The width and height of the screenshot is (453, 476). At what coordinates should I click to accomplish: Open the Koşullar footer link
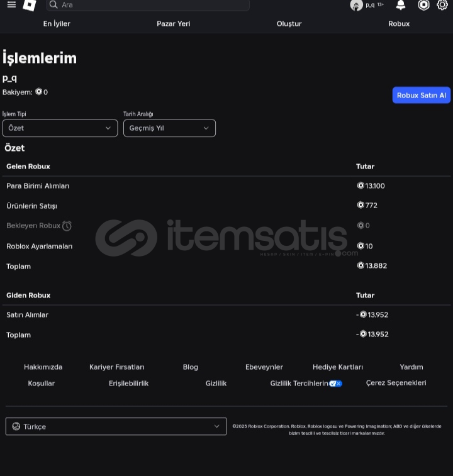pyautogui.click(x=42, y=384)
